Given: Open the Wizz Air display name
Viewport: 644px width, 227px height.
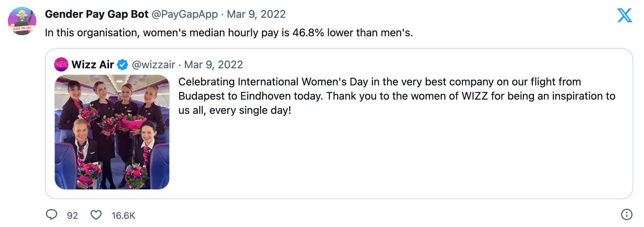Looking at the screenshot, I should click(x=93, y=65).
